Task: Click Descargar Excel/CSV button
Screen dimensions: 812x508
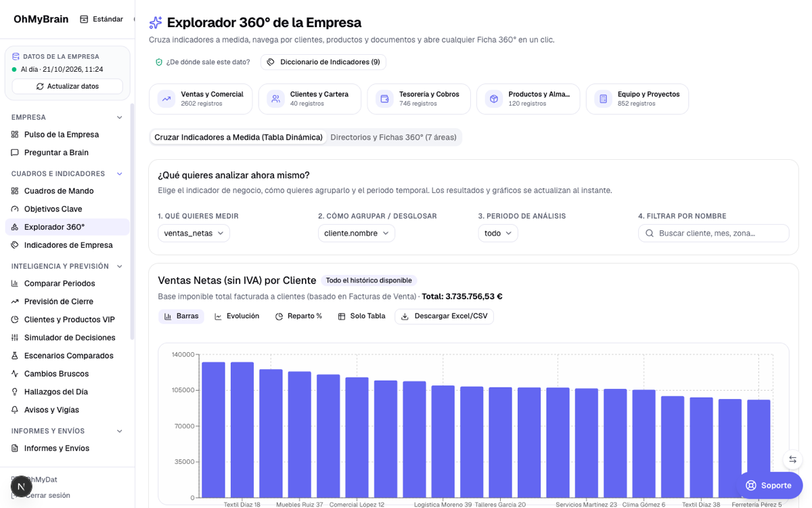Action: [445, 316]
